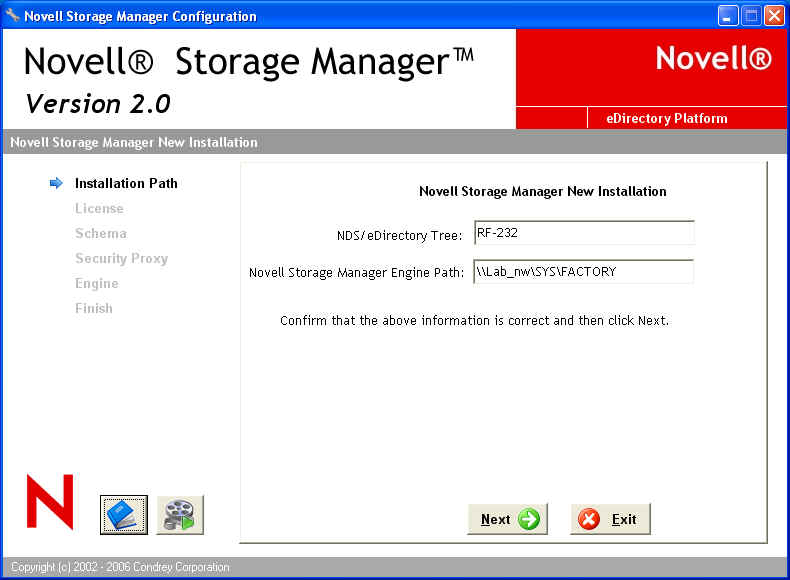790x580 pixels.
Task: Select the Installation Path step
Action: (x=126, y=183)
